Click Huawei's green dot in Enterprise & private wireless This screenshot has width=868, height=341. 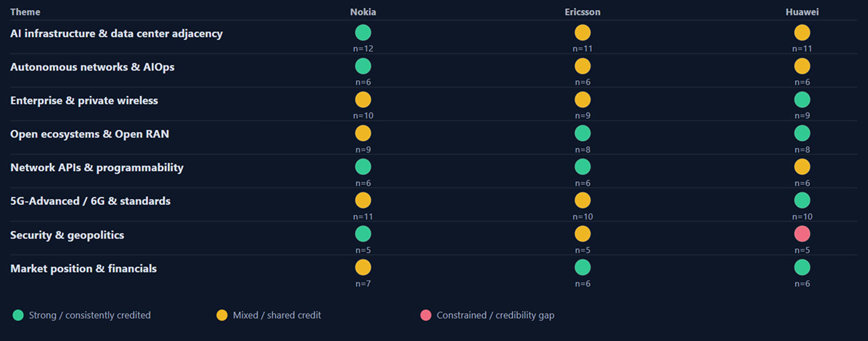[x=802, y=99]
